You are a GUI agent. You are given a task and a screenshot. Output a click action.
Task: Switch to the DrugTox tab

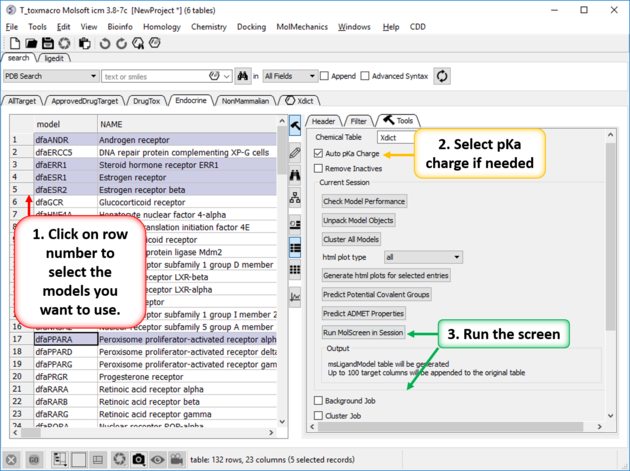145,101
